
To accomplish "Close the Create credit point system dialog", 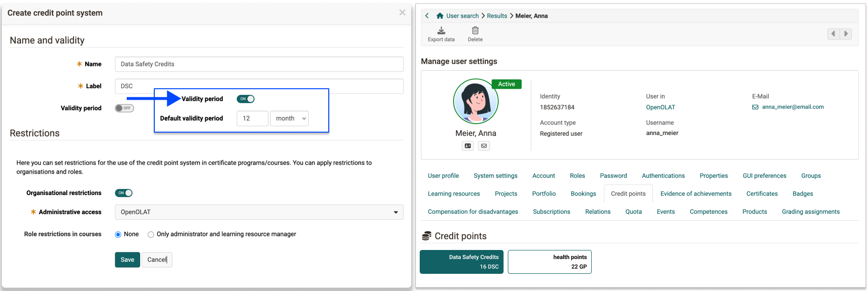I will (x=402, y=12).
